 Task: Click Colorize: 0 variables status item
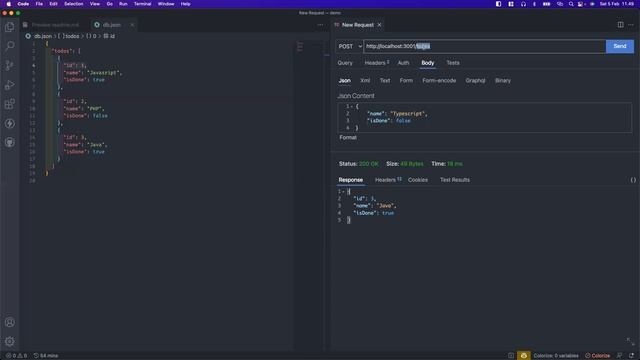556,356
